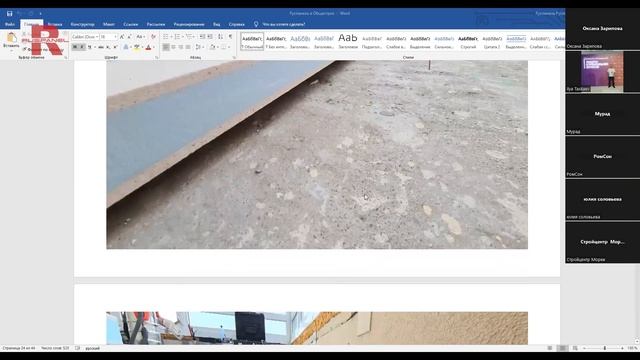The image size is (640, 360).
Task: Decrease font size with the shrink font icon
Action: click(x=129, y=37)
